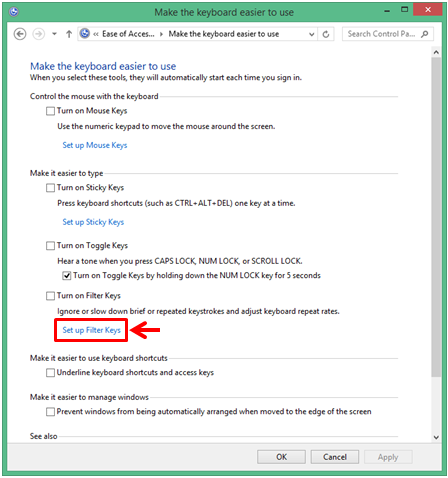Click the 'See also' section label

pos(44,436)
